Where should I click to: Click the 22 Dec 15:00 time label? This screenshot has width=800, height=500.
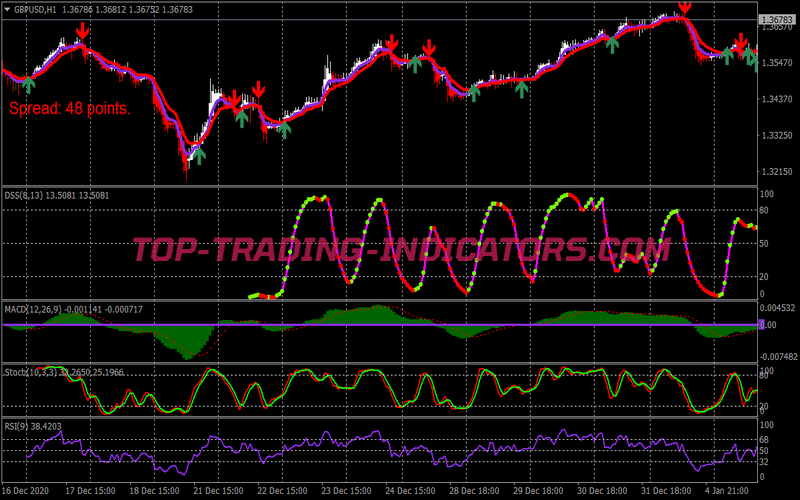click(282, 491)
